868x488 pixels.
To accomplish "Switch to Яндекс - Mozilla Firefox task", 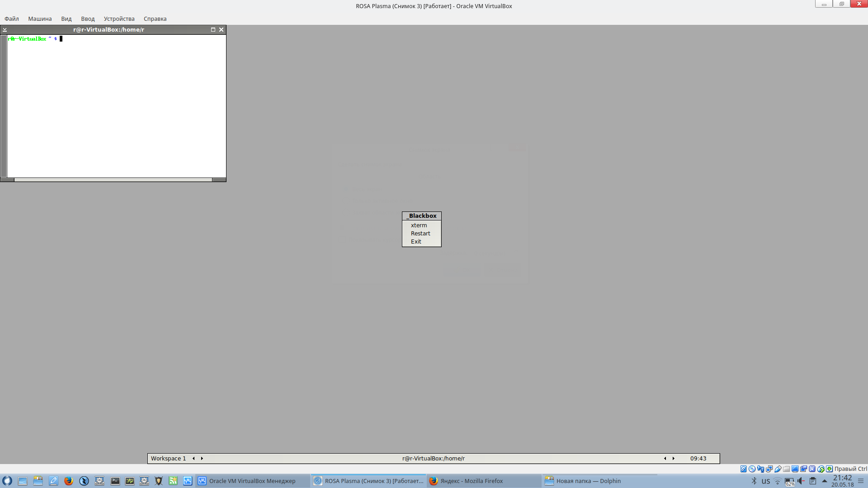I will [x=472, y=481].
